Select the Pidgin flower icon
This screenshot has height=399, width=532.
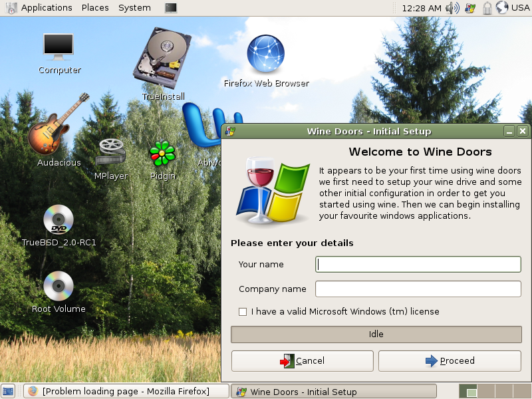click(x=162, y=154)
